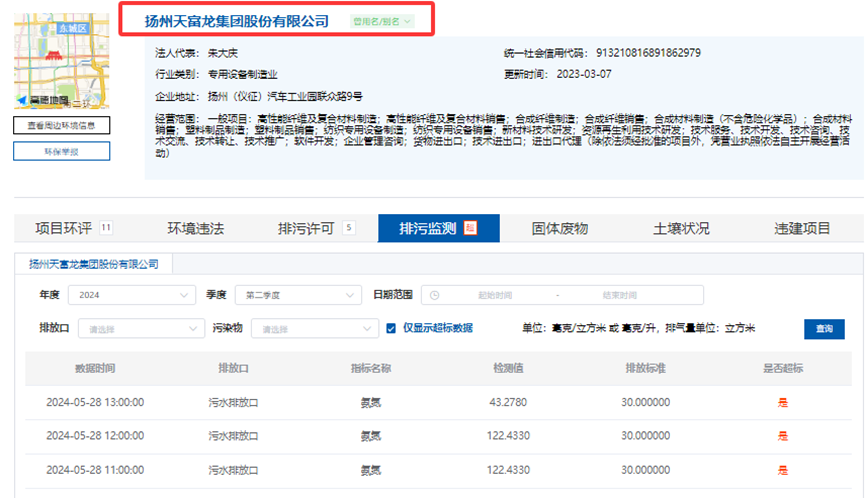Click the 排放口 column header
This screenshot has width=865, height=498.
pos(233,368)
